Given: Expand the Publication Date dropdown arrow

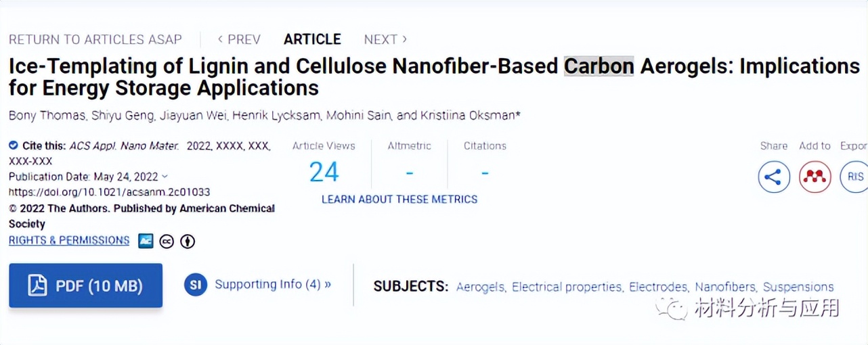Looking at the screenshot, I should 165,177.
